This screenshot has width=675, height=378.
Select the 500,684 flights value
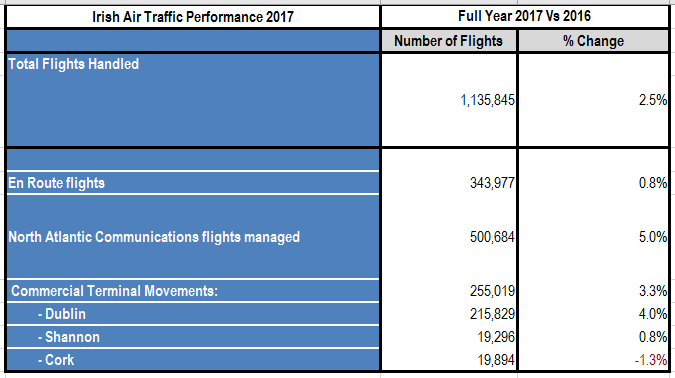pos(492,237)
